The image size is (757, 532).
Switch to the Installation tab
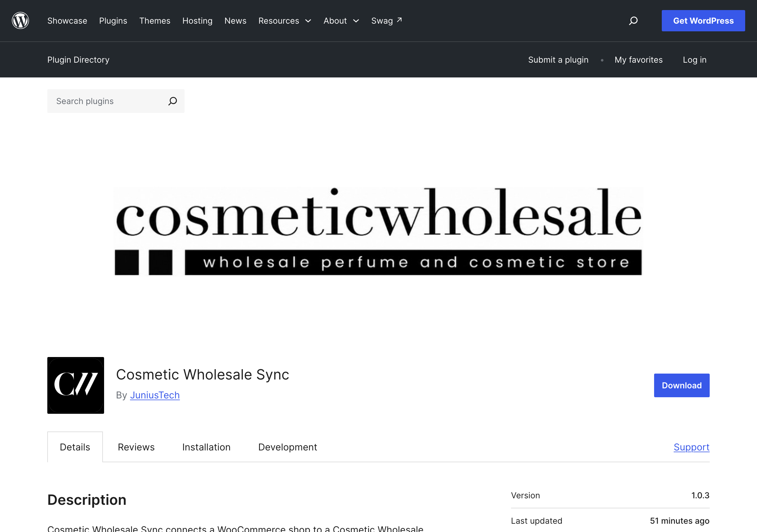[206, 447]
